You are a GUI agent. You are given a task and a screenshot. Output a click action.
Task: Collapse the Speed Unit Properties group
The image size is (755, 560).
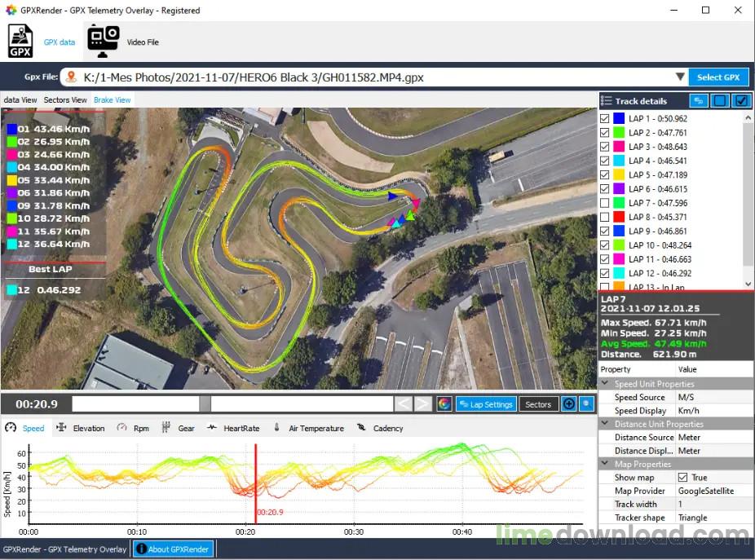(x=604, y=384)
